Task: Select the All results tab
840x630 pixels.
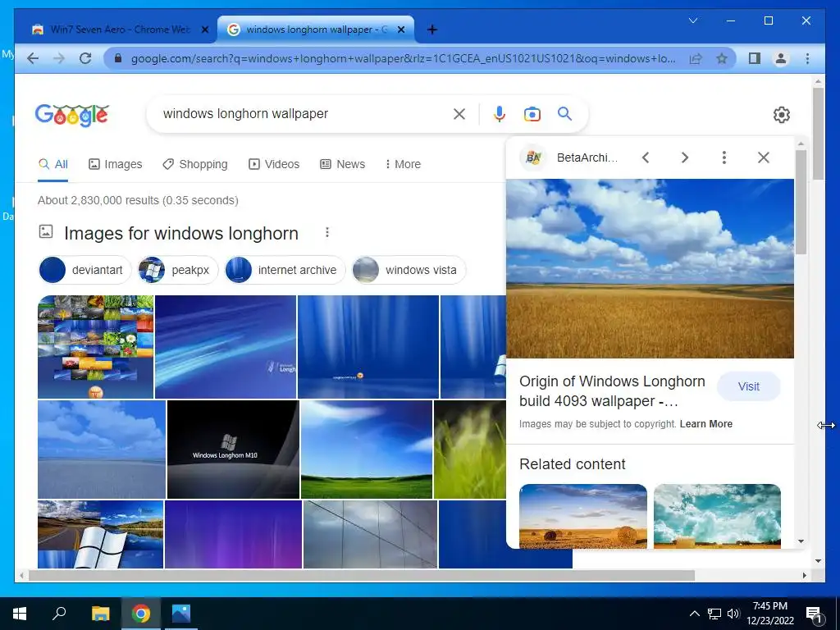Action: (x=53, y=164)
